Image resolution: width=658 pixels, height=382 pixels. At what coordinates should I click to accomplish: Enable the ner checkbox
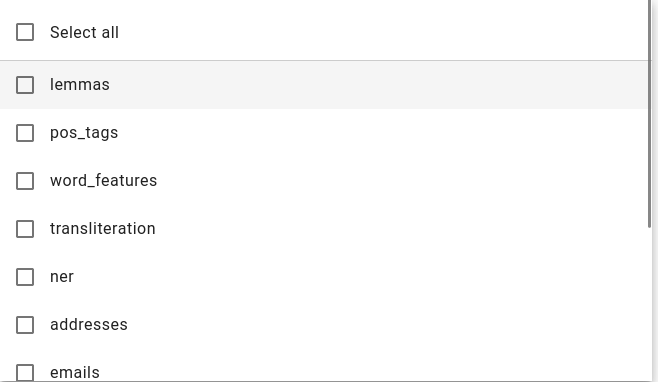(x=25, y=277)
